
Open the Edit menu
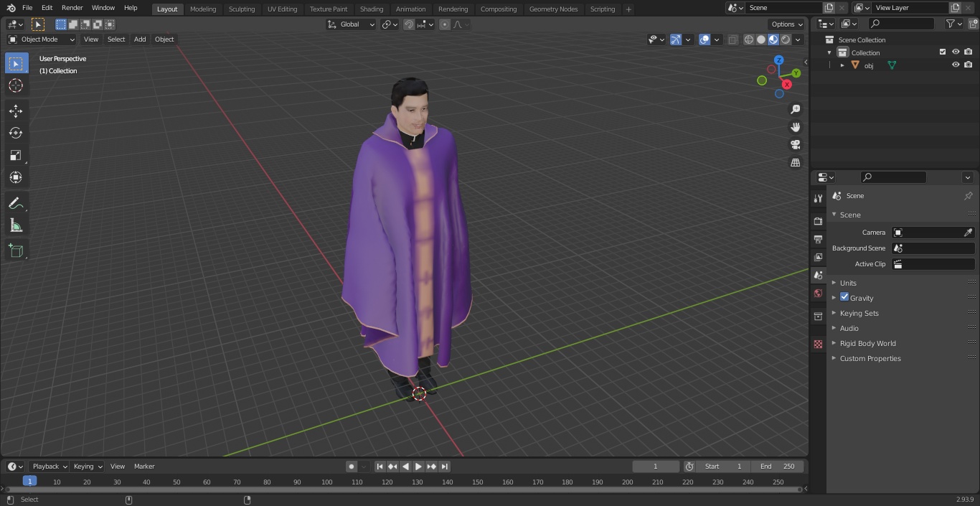[47, 8]
